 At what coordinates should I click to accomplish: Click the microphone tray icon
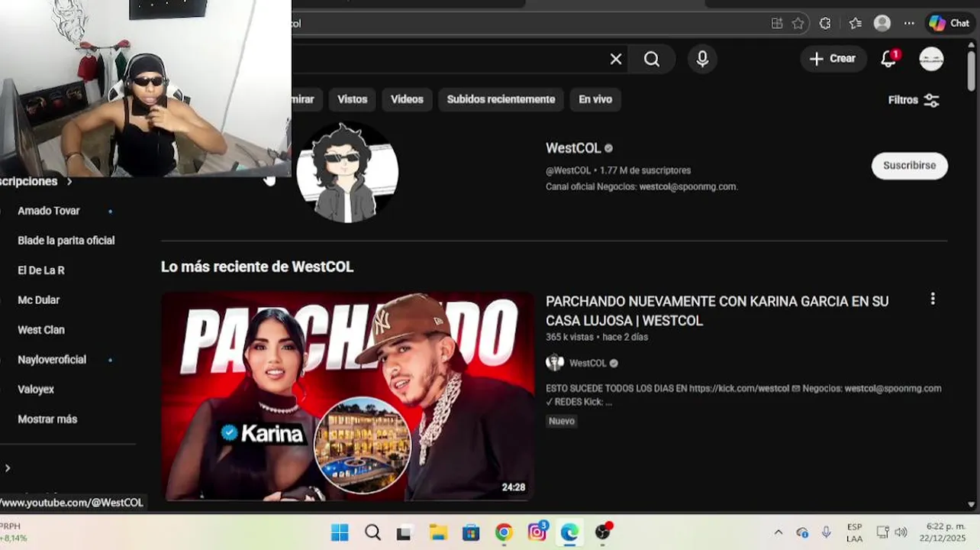click(826, 532)
